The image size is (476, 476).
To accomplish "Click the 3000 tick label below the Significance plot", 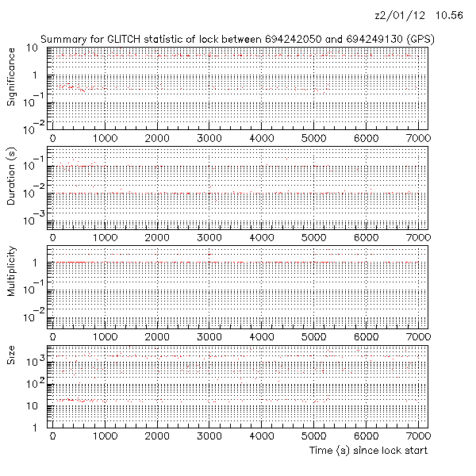I will click(x=210, y=138).
